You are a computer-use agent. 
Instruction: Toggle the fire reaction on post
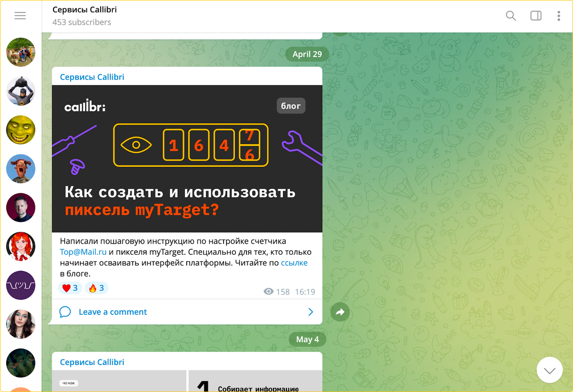[x=97, y=288]
